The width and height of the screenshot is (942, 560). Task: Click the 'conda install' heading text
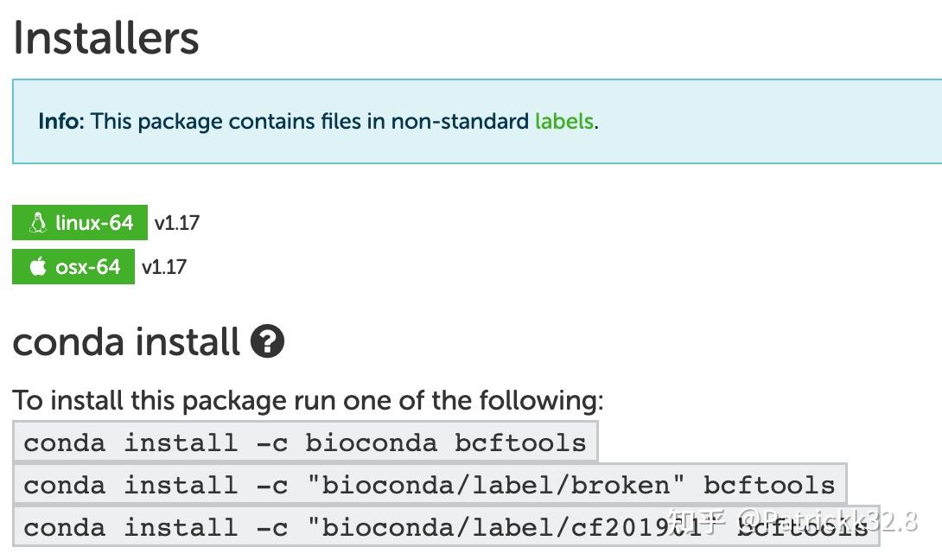coord(126,342)
